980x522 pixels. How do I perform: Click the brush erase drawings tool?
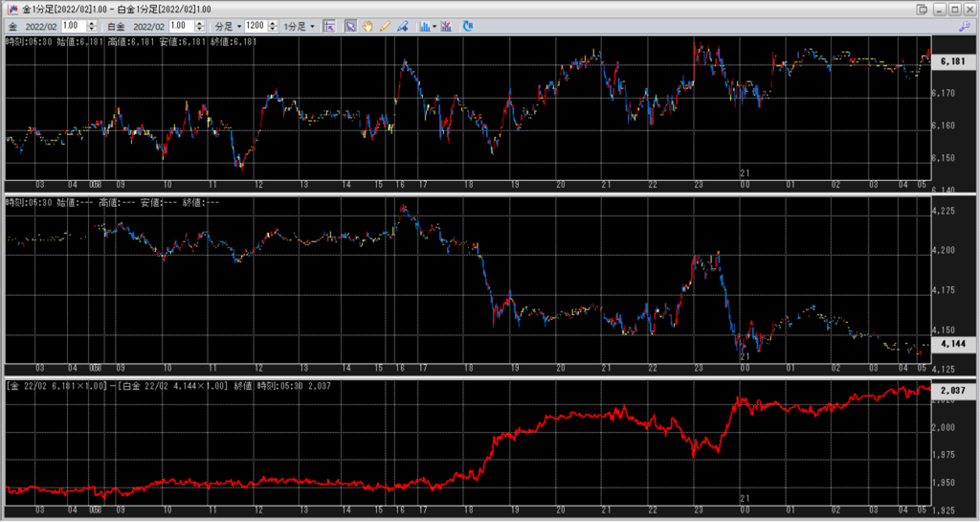tap(402, 26)
